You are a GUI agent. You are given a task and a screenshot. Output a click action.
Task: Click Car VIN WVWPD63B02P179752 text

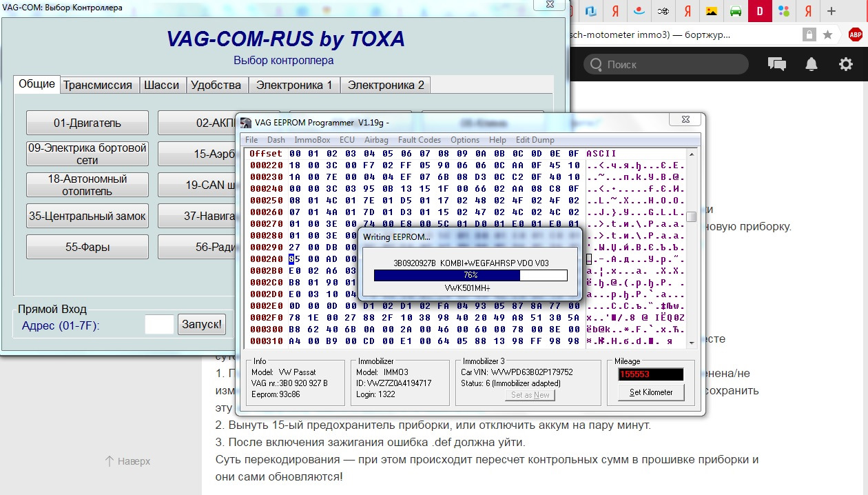[517, 372]
